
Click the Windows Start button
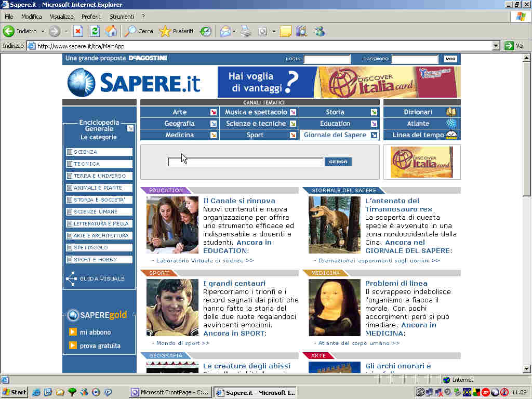pyautogui.click(x=14, y=392)
